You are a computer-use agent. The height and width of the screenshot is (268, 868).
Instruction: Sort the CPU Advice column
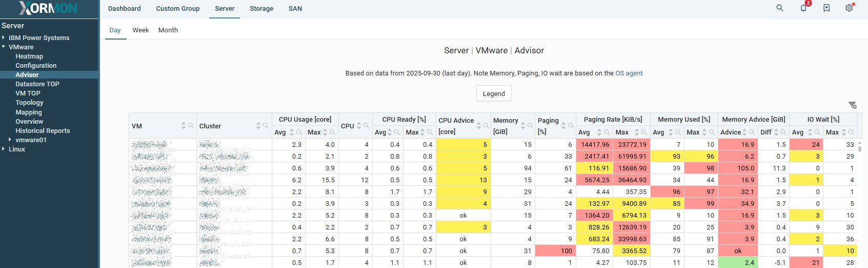[x=479, y=126]
